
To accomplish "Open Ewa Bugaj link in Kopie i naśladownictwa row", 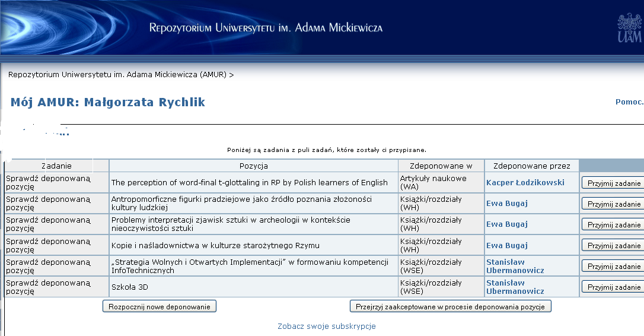I will coord(507,246).
